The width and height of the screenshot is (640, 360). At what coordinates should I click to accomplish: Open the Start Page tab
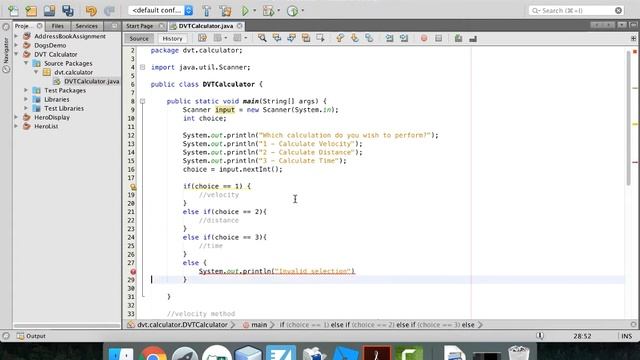point(139,26)
